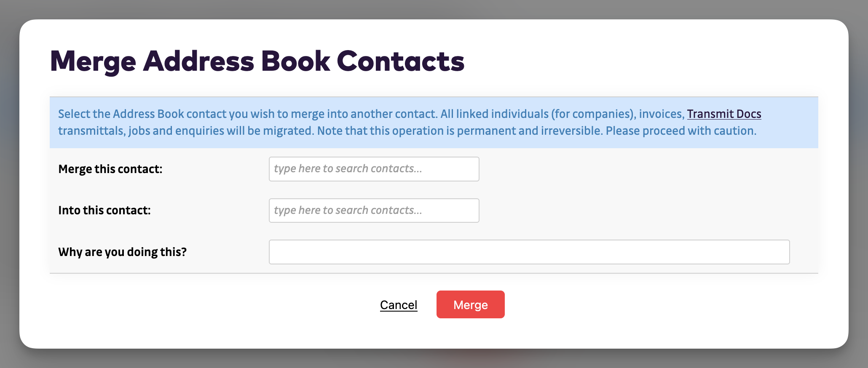Screen dimensions: 868x368
Task: Click the 'Why are you doing this?' text field
Action: click(529, 252)
